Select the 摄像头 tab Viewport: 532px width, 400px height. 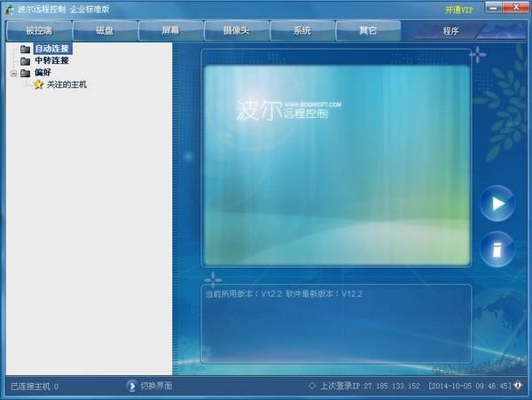click(x=236, y=30)
